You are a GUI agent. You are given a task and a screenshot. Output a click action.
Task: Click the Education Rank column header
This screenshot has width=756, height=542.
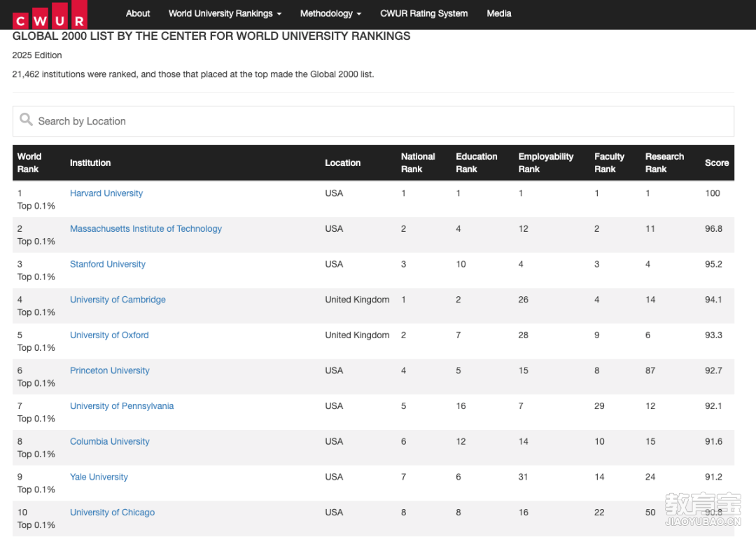477,163
